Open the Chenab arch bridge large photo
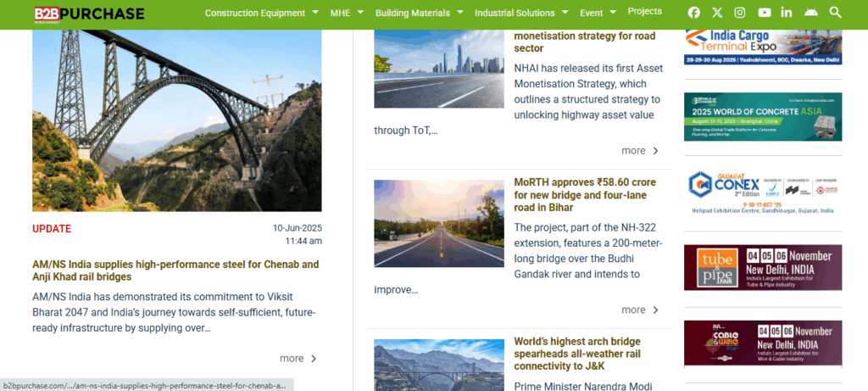This screenshot has height=391, width=868. click(176, 120)
